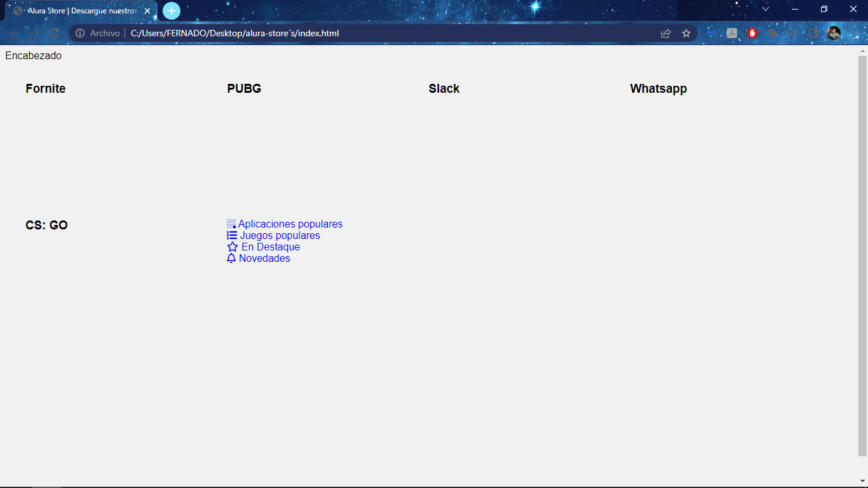
Task: Go to the Novedades link
Action: pos(264,258)
